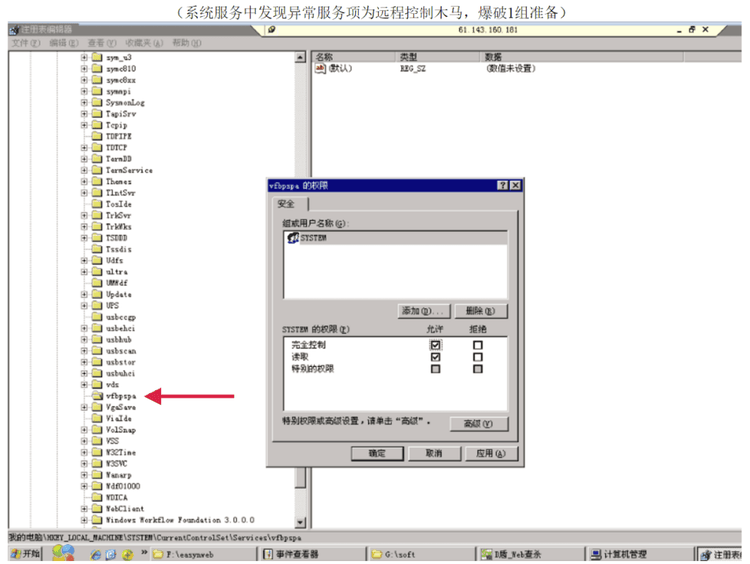
Task: Click the 高级(V) advanced button
Action: (x=478, y=424)
